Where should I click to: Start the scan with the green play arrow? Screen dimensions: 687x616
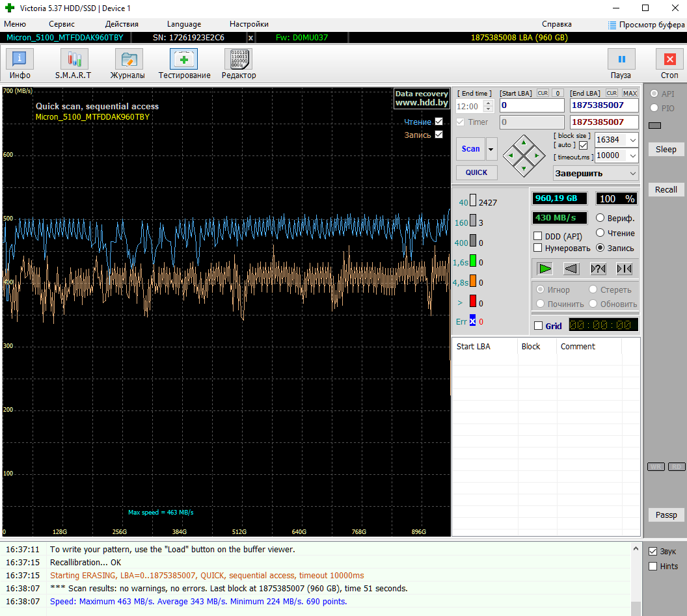545,269
